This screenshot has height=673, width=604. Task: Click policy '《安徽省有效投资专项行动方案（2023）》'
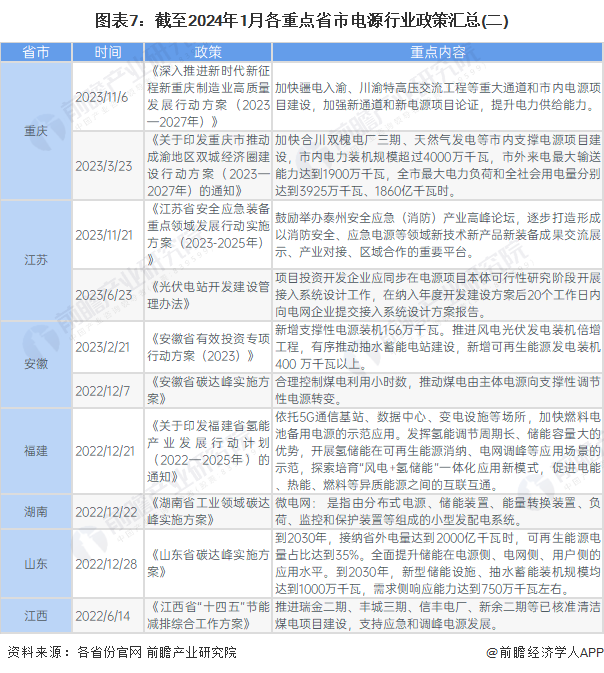[208, 347]
